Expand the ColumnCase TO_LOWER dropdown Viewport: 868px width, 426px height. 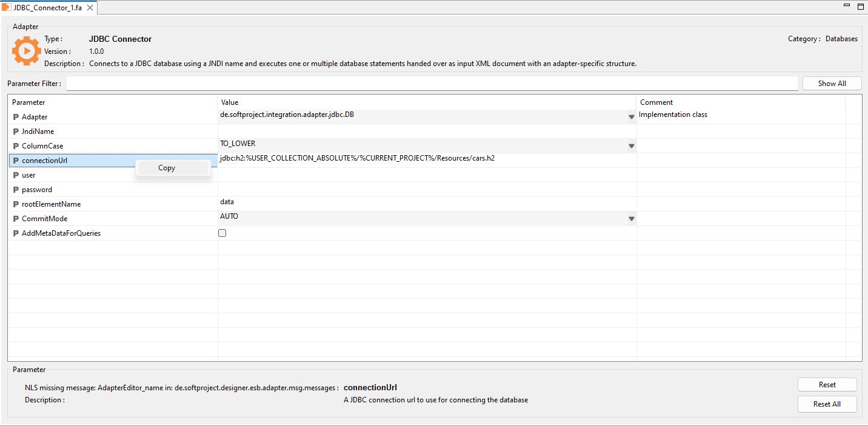pyautogui.click(x=631, y=146)
